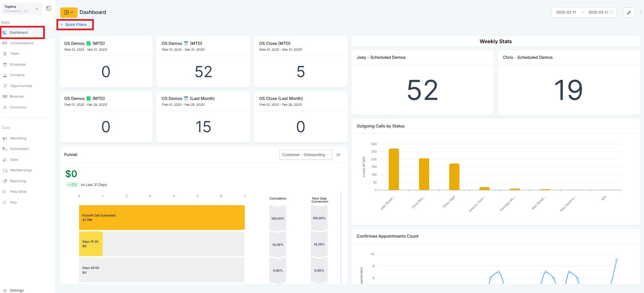Click the Joey Skatel bar in calls chart

(x=394, y=169)
